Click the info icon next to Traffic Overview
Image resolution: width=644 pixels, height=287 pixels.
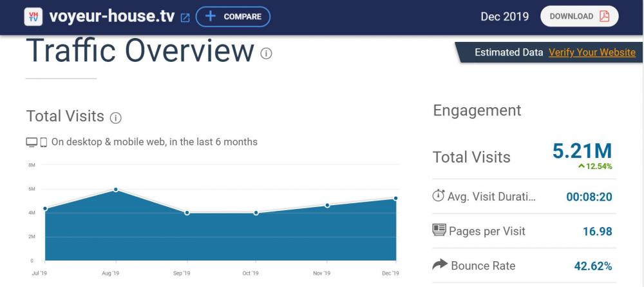pyautogui.click(x=266, y=53)
